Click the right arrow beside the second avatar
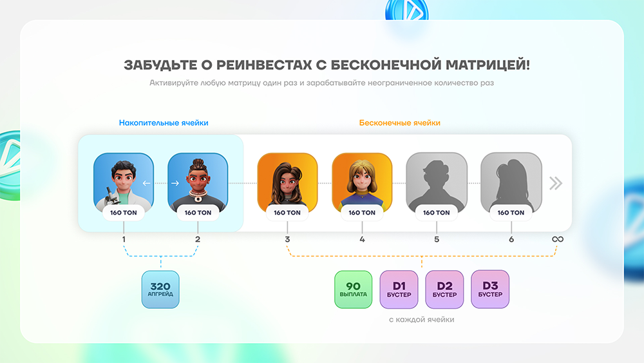Screen dimensions: 644x363 click(175, 183)
